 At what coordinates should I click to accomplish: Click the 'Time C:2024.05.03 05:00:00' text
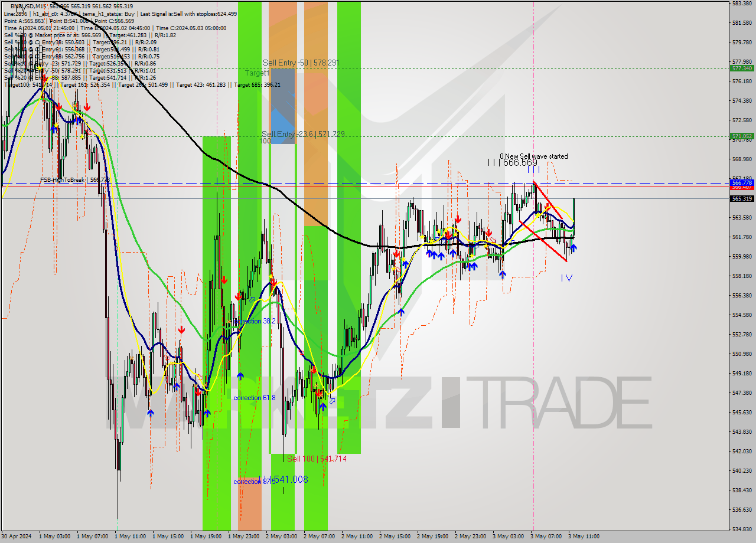tap(191, 28)
